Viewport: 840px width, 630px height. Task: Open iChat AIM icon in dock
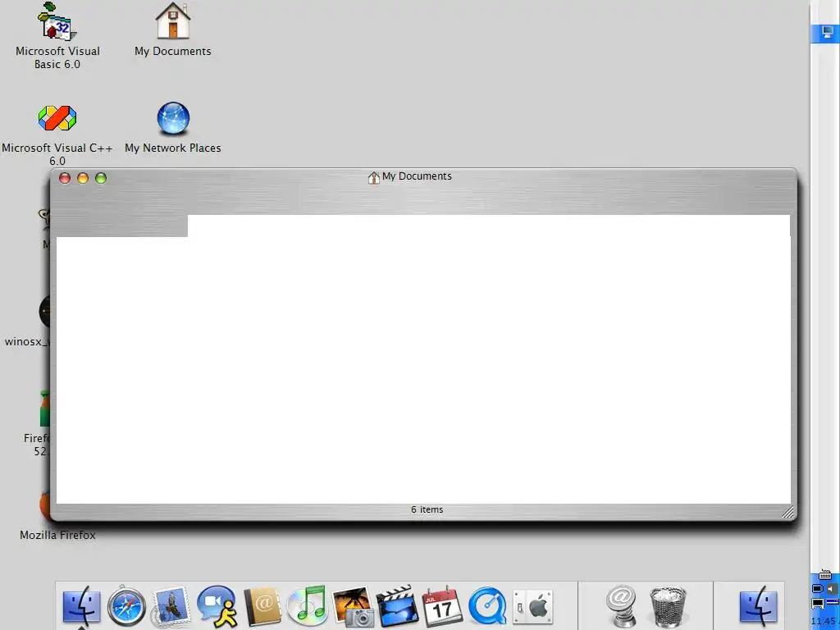pos(217,606)
